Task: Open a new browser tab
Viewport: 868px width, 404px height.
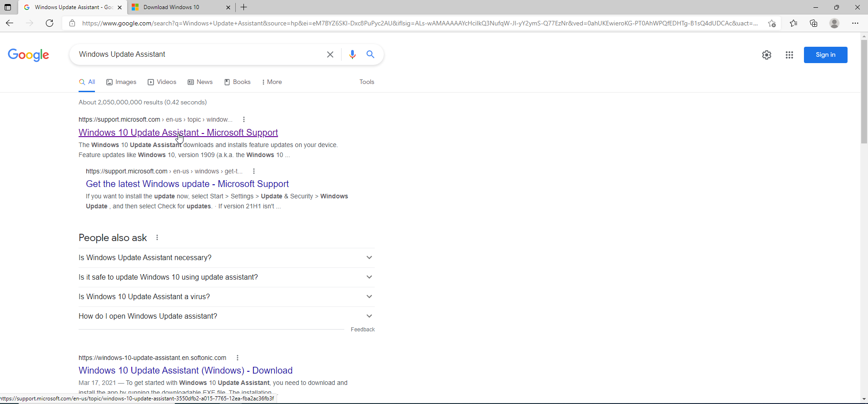Action: click(x=244, y=7)
